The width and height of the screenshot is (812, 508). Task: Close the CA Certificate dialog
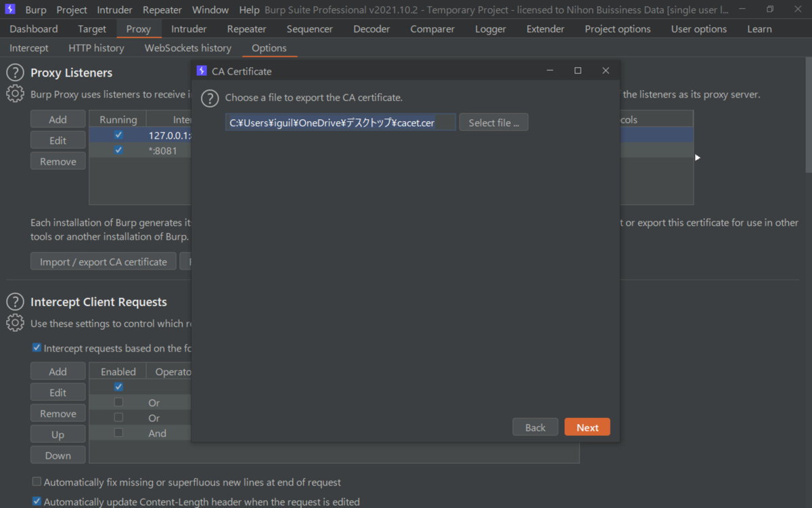pyautogui.click(x=606, y=70)
